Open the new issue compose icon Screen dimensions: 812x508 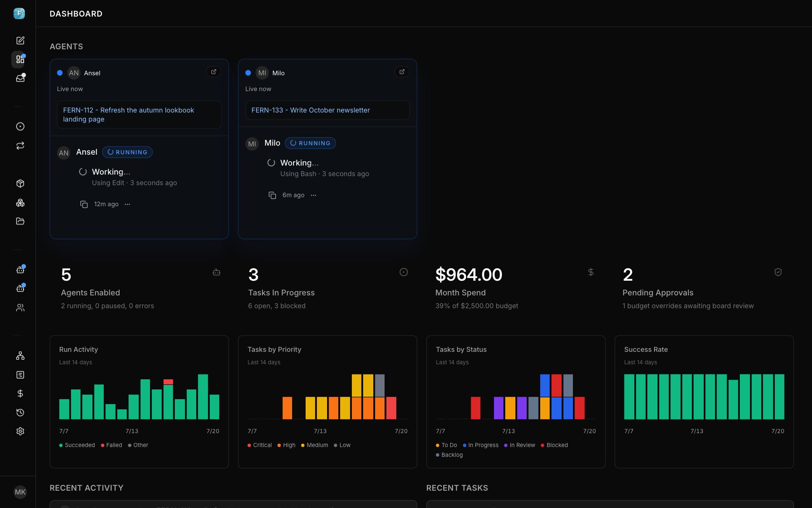pos(20,41)
